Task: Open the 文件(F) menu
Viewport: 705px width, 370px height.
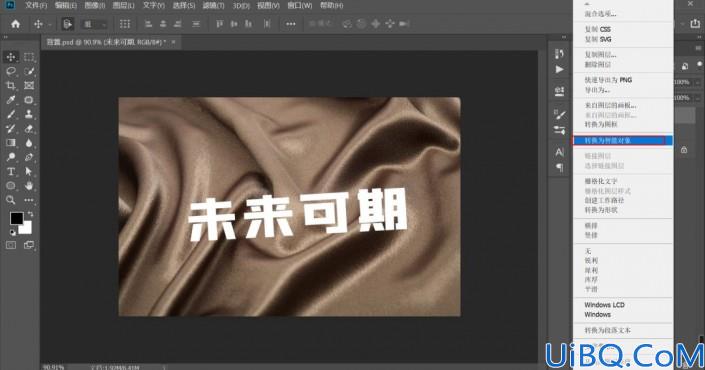Action: click(36, 5)
